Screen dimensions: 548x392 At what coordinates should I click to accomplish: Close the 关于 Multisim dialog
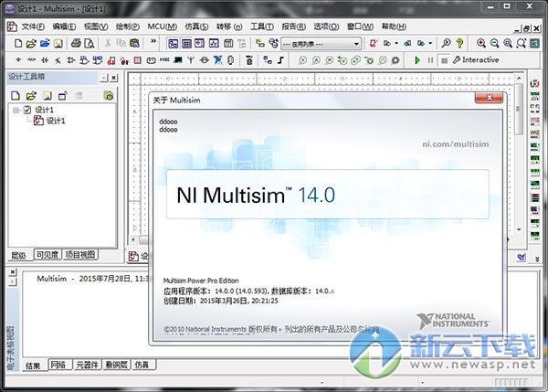(x=489, y=98)
